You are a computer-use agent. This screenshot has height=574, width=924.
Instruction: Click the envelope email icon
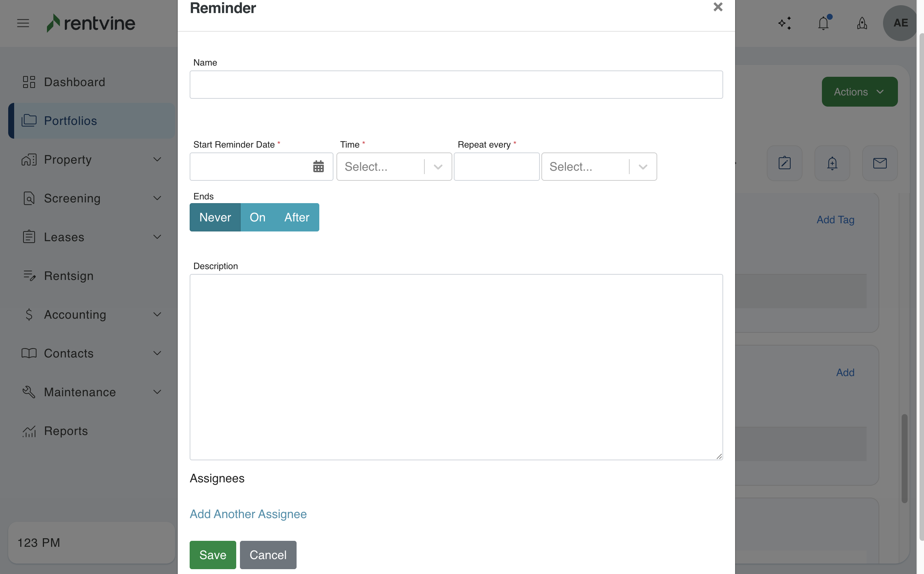point(880,163)
